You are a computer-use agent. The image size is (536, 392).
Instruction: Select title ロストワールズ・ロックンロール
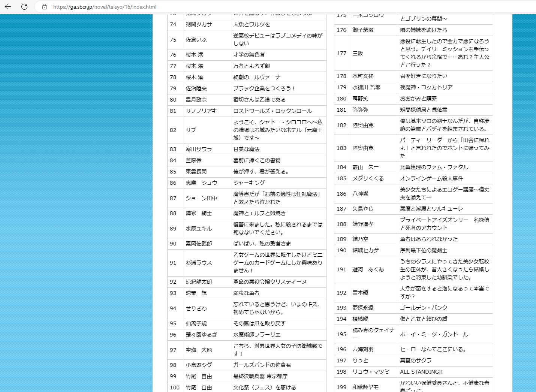click(272, 111)
